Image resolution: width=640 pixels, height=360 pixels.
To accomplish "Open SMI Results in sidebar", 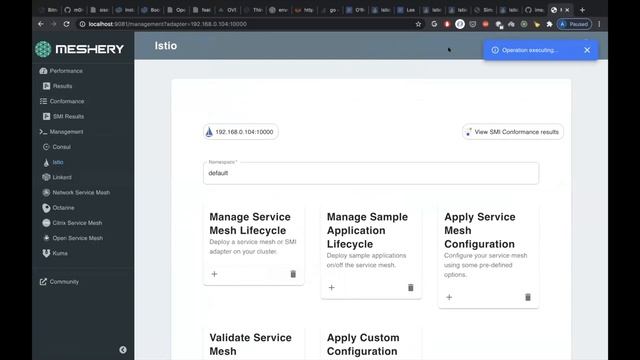I will 68,116.
